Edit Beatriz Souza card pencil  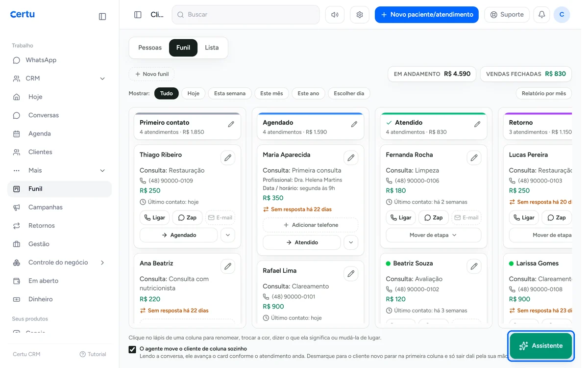click(x=473, y=266)
